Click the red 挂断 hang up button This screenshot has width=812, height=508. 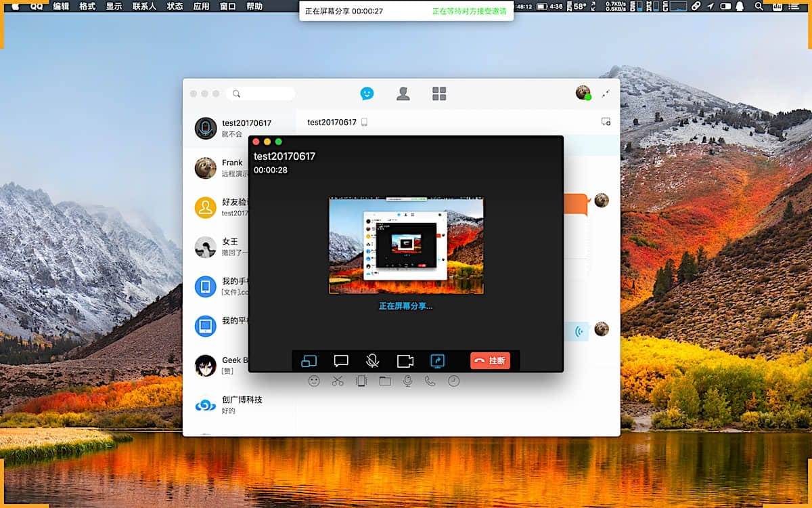(x=490, y=360)
